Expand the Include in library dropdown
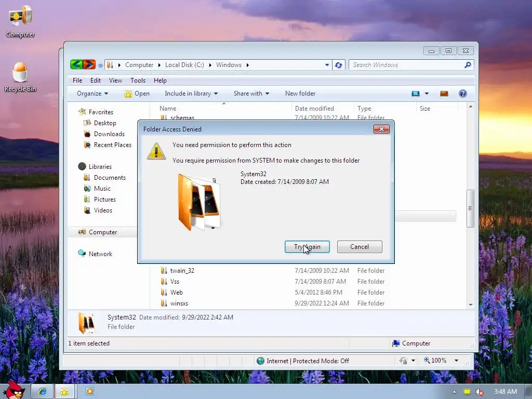The width and height of the screenshot is (532, 399). [x=191, y=94]
